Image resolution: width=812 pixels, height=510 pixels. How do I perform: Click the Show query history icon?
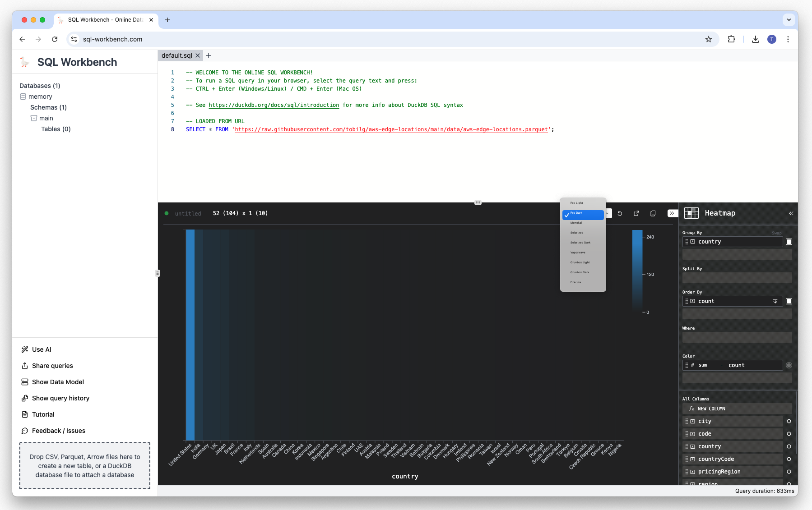click(25, 398)
